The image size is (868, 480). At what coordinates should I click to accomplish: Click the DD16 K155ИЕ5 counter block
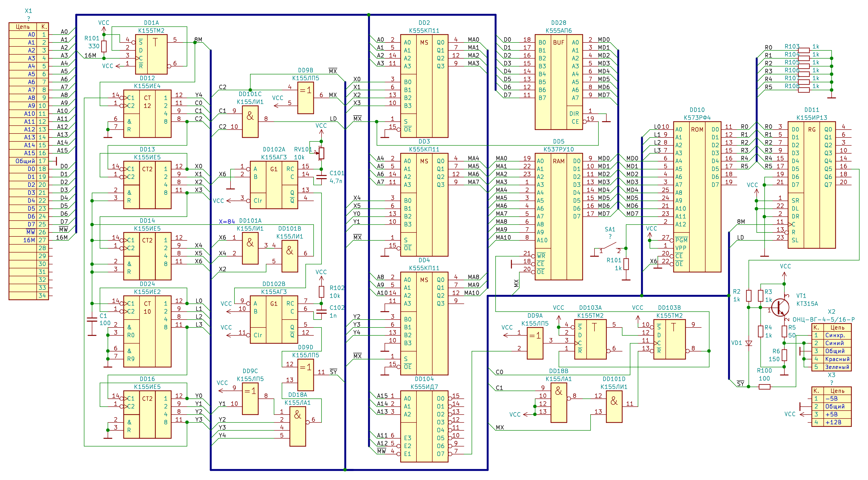(147, 415)
